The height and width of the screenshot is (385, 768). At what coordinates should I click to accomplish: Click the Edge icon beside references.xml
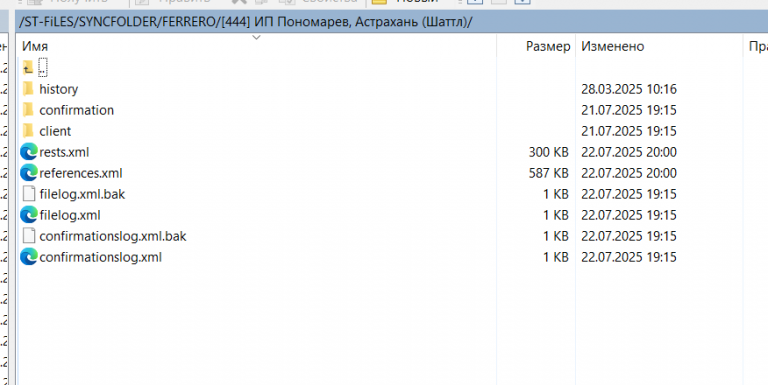pos(29,173)
